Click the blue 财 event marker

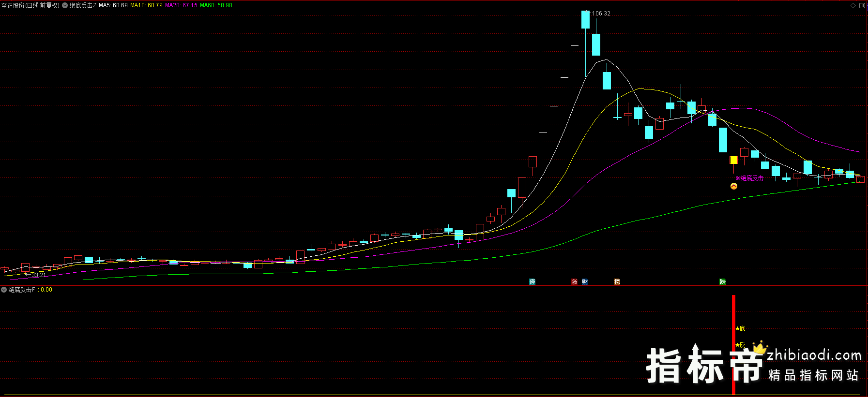pyautogui.click(x=585, y=281)
